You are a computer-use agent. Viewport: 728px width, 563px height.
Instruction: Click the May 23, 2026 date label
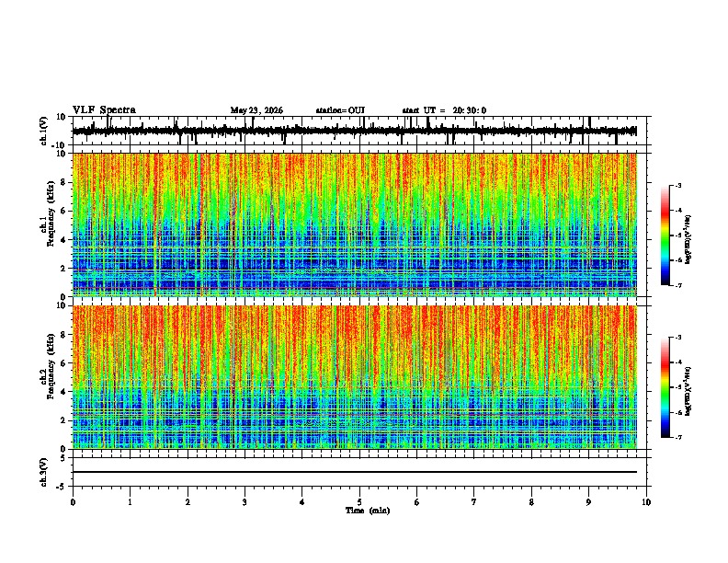256,110
